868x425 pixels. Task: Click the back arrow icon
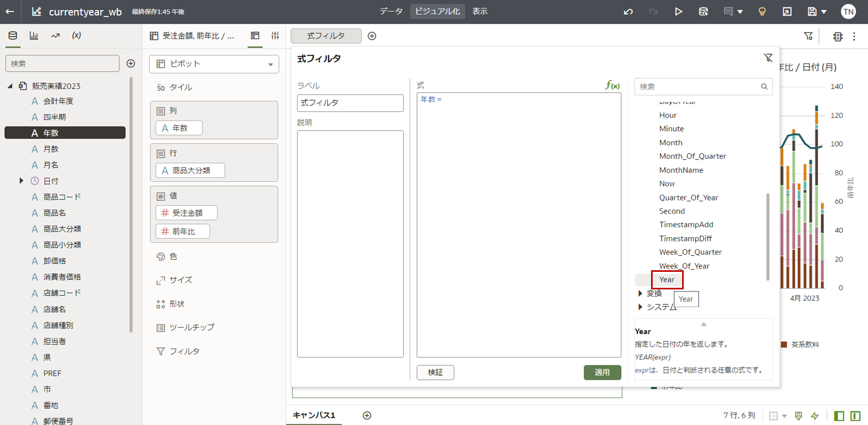point(10,12)
